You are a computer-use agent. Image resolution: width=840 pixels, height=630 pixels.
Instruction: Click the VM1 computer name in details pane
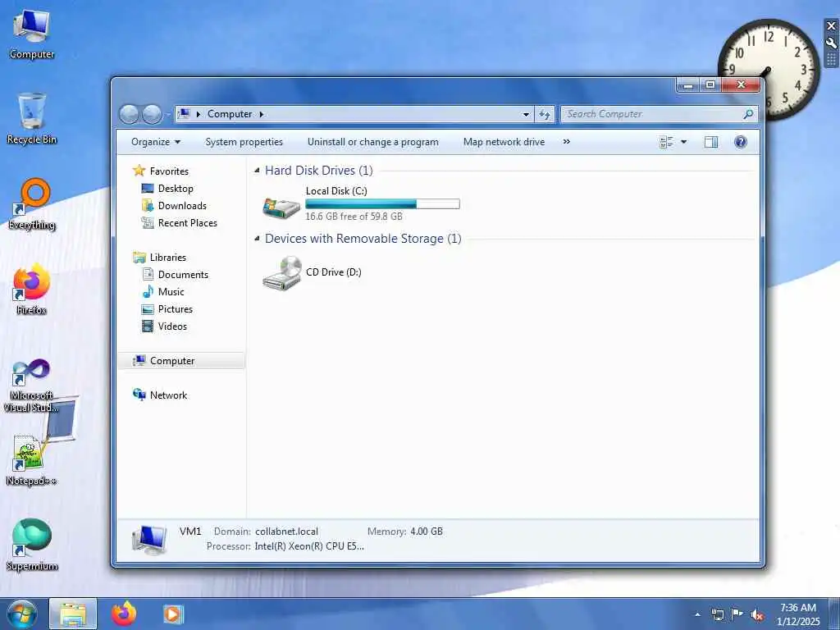tap(190, 532)
